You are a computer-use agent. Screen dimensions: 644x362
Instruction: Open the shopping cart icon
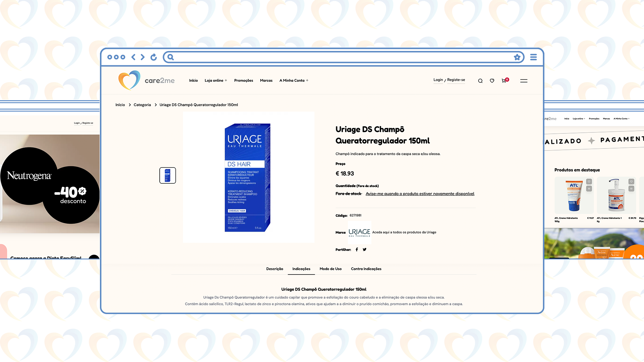[504, 80]
